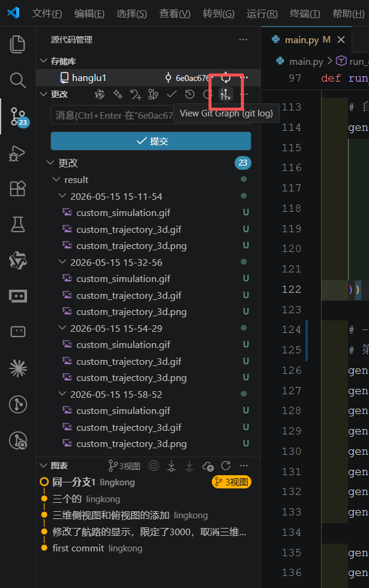Open the 查看(V) menu
The width and height of the screenshot is (369, 588).
pyautogui.click(x=175, y=13)
